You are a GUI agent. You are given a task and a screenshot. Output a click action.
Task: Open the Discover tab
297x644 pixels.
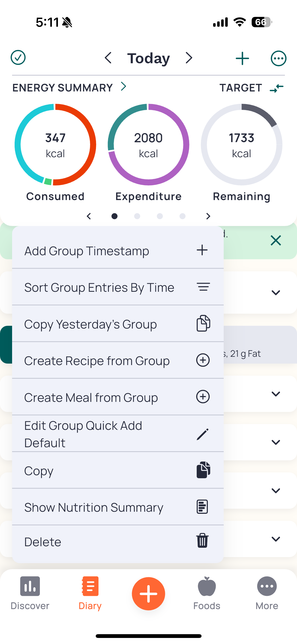tap(30, 593)
